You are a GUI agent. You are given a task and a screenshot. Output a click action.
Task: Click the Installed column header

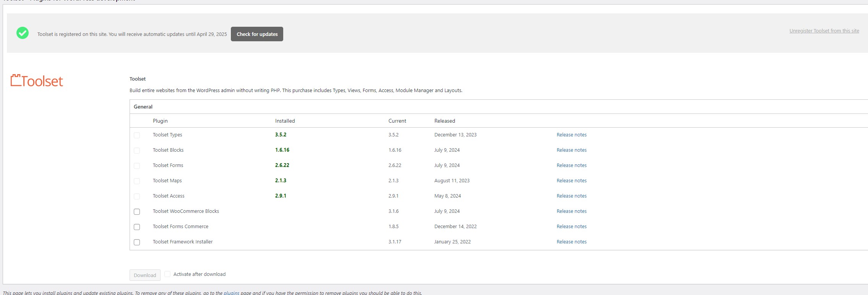pos(285,121)
